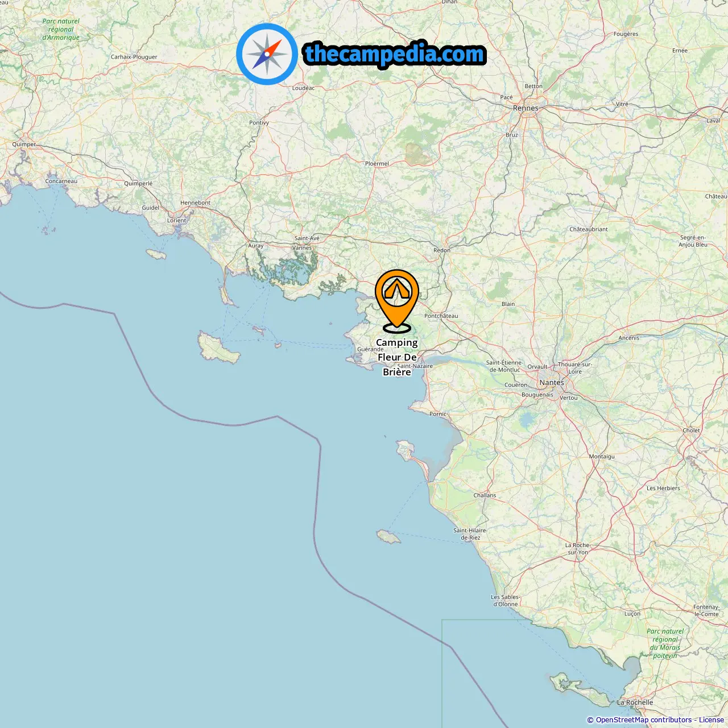728x728 pixels.
Task: Select the Camping Fleur De Brière label
Action: click(x=397, y=357)
